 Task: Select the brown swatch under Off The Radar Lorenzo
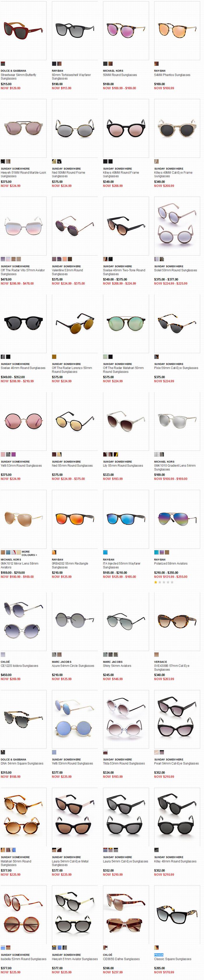tap(54, 356)
